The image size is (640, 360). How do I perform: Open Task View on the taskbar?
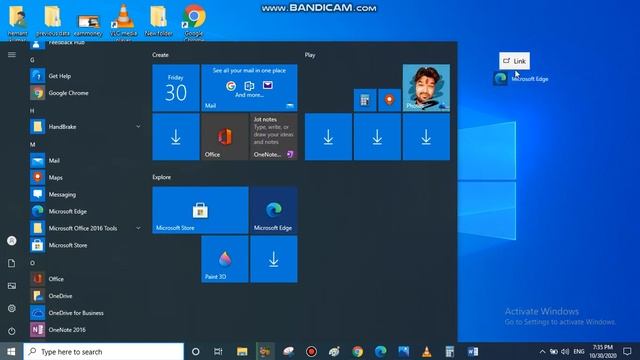218,351
